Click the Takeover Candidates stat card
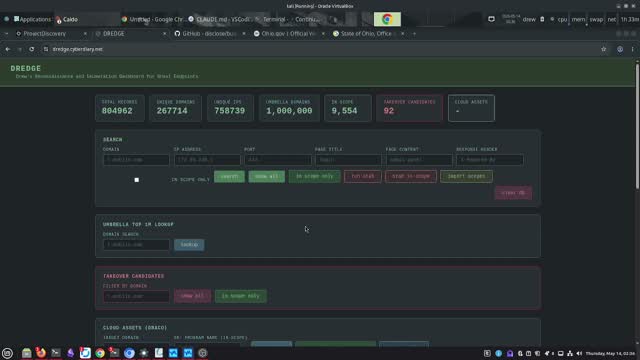The width and height of the screenshot is (640, 360). click(409, 108)
